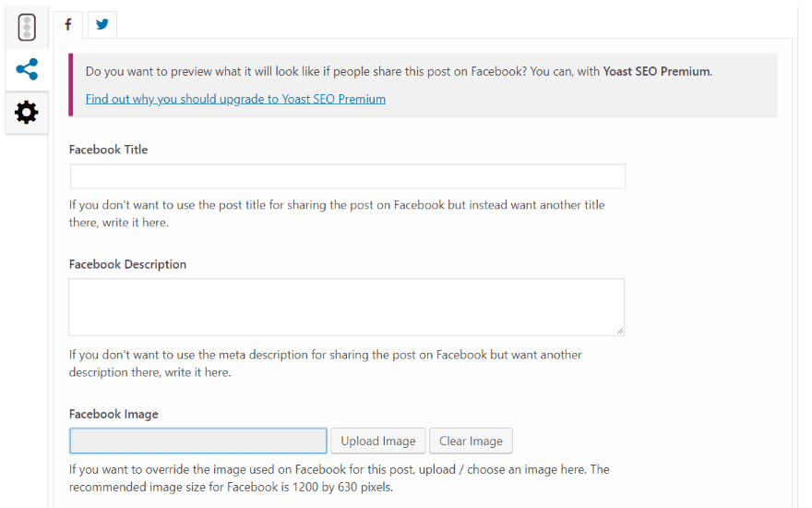Grab the Facebook Description textarea resize handle
This screenshot has height=508, width=812.
click(x=619, y=330)
